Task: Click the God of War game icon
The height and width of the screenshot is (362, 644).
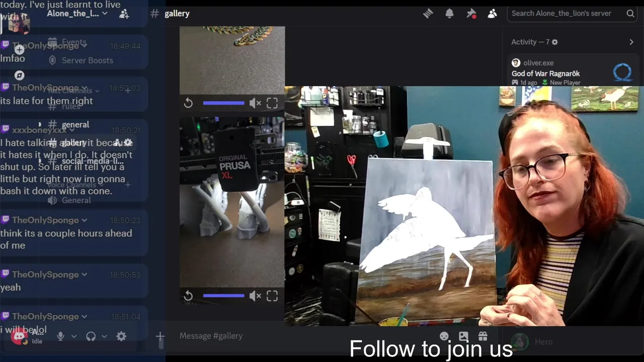Action: [622, 72]
